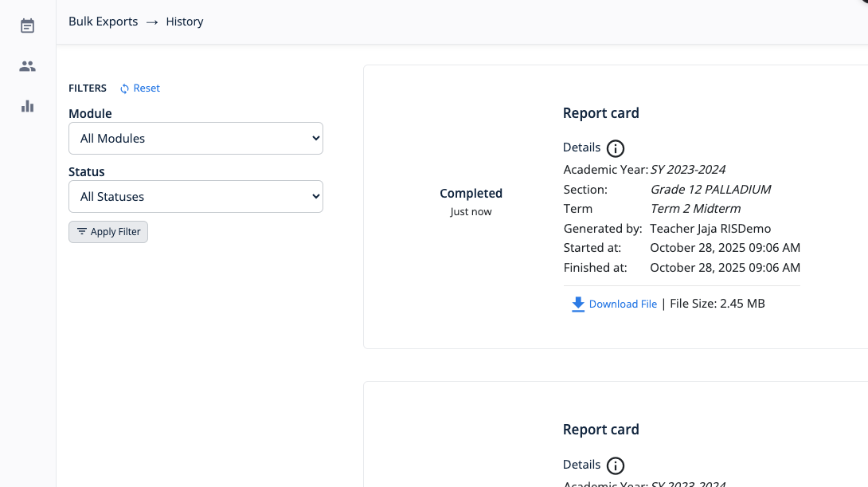This screenshot has height=487, width=868.
Task: Go to Bulk Exports in the breadcrumb
Action: (x=103, y=22)
